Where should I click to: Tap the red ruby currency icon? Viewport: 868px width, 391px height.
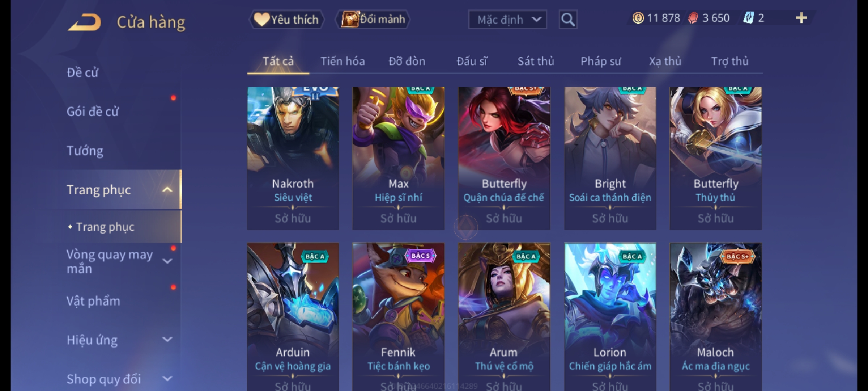click(x=693, y=18)
